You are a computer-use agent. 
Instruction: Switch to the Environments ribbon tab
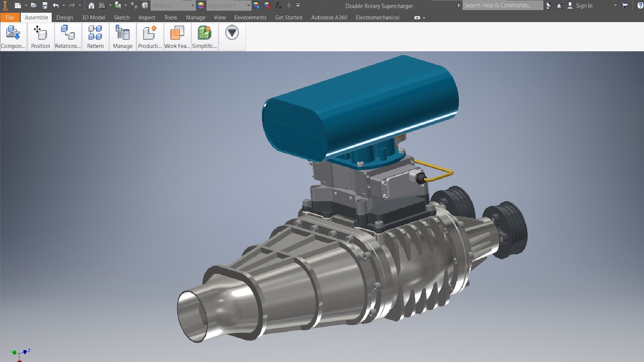pos(250,17)
